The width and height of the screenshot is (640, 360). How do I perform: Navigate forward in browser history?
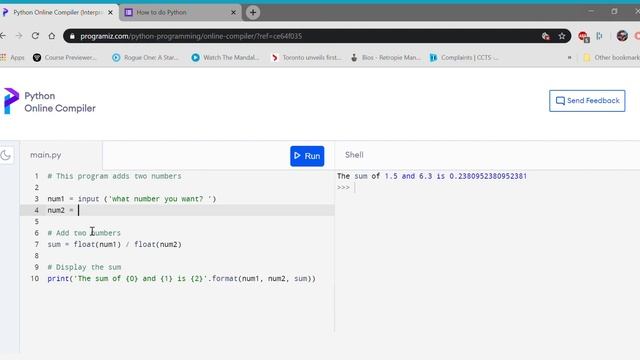19,36
